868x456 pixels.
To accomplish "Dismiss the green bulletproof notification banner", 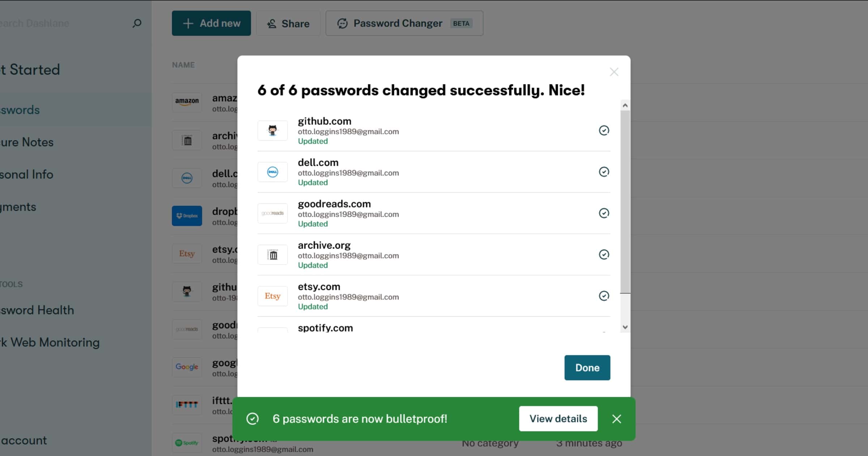I will [617, 419].
